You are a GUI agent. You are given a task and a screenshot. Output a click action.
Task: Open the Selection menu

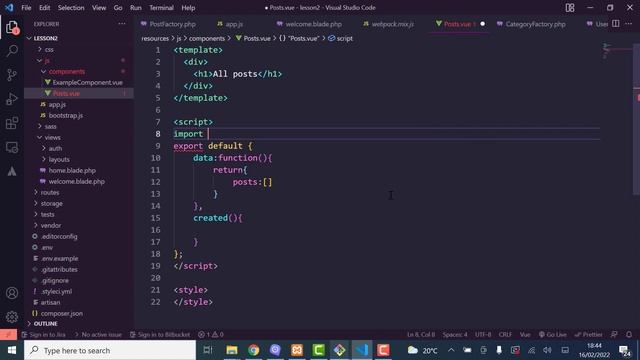[x=71, y=8]
